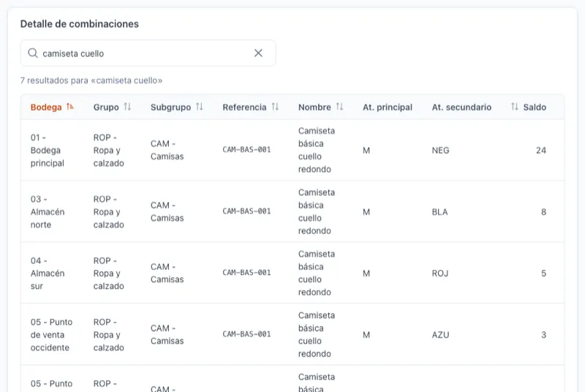585x392 pixels.
Task: Click the Bodega column header
Action: coord(46,107)
